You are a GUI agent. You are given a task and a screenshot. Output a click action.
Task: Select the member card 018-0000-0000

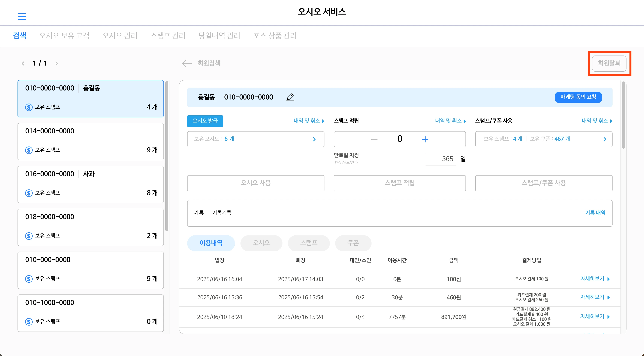pos(91,227)
